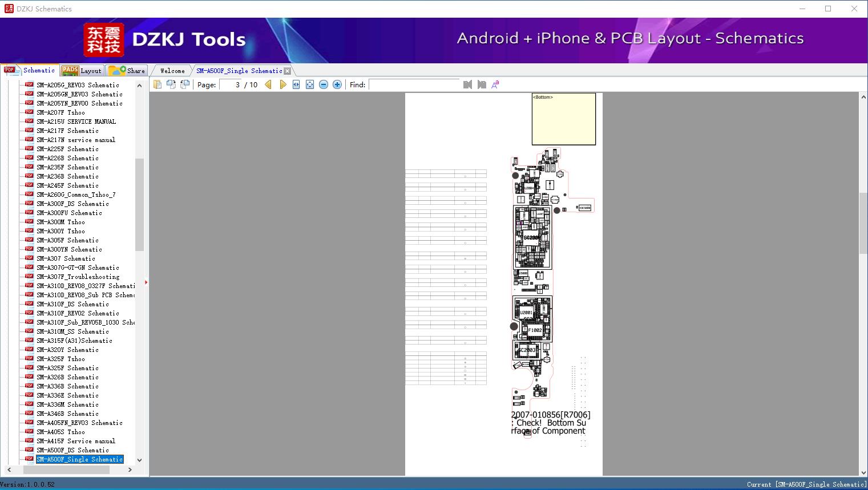Click the find previous match icon
This screenshot has width=868, height=490.
[x=468, y=84]
